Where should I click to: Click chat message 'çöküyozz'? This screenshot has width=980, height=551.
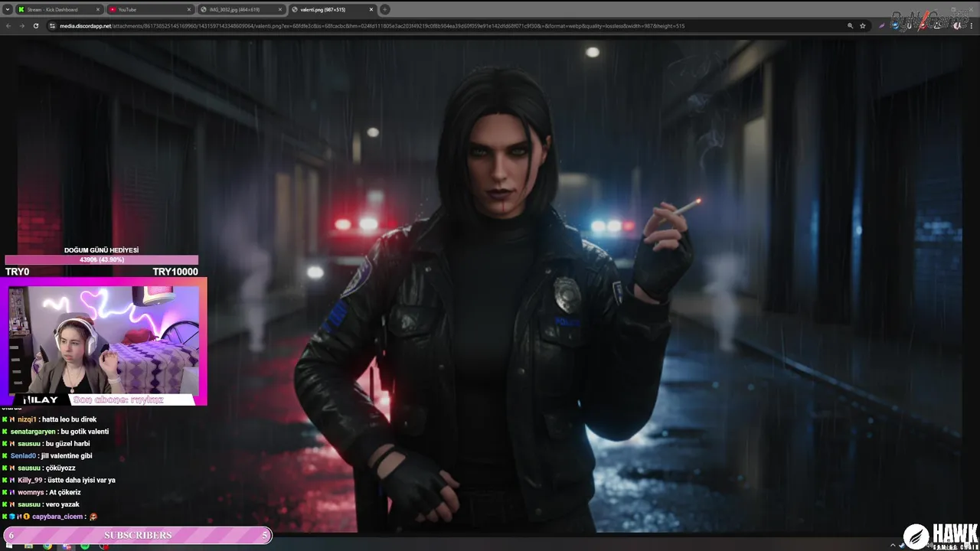(60, 468)
